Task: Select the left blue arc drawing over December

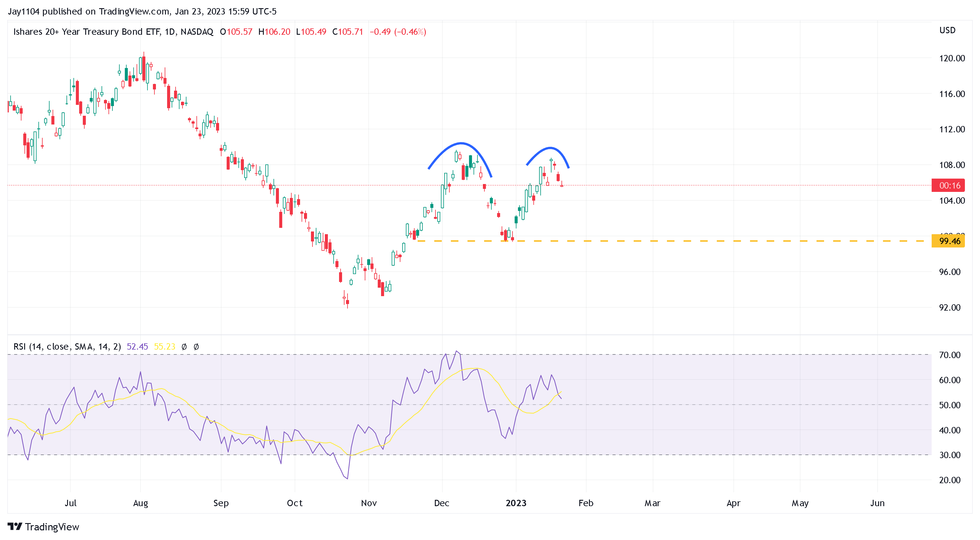Action: tap(461, 144)
